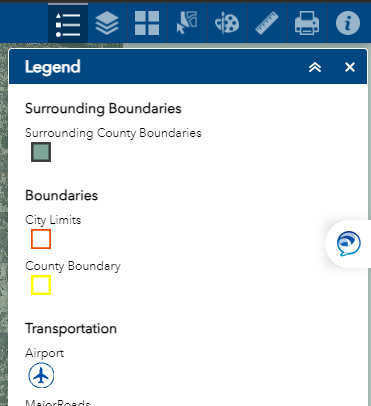Click the City Limits label
Image resolution: width=371 pixels, height=406 pixels.
pyautogui.click(x=53, y=220)
